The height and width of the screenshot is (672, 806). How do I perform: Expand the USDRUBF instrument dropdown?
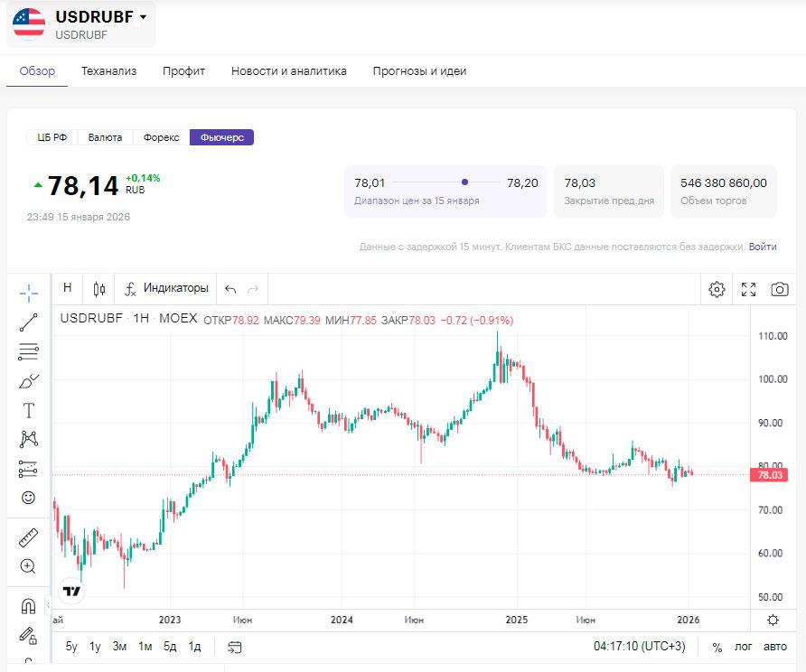(143, 17)
